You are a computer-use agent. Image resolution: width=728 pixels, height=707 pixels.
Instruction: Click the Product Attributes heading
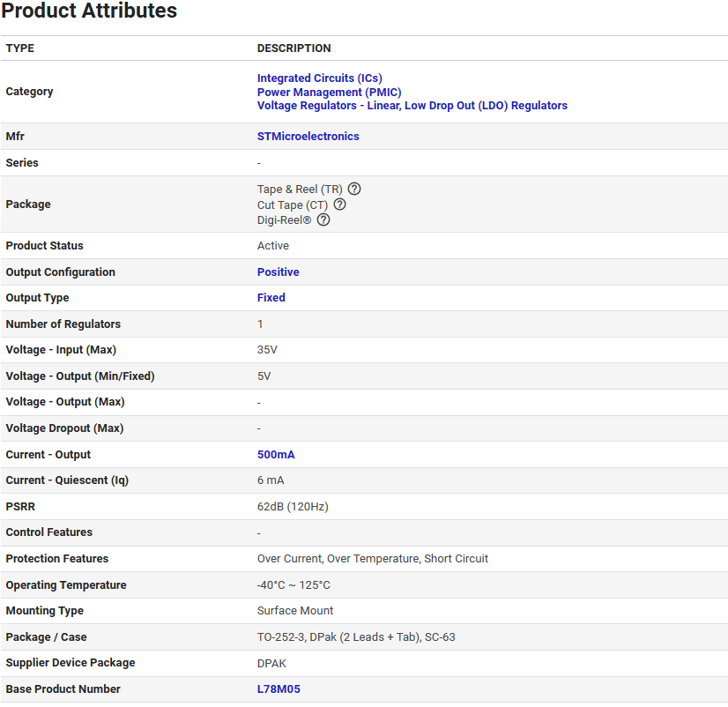click(x=89, y=11)
